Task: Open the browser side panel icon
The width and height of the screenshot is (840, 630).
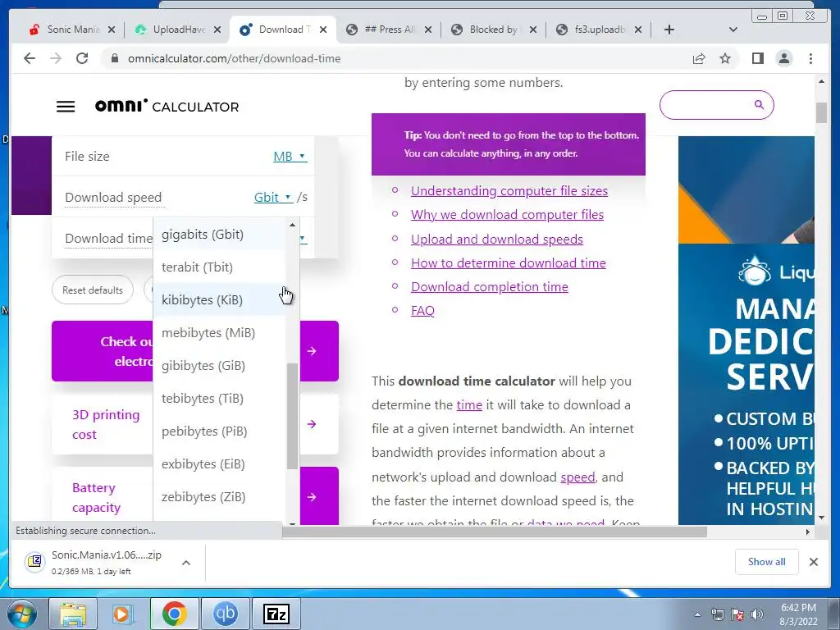Action: tap(757, 58)
